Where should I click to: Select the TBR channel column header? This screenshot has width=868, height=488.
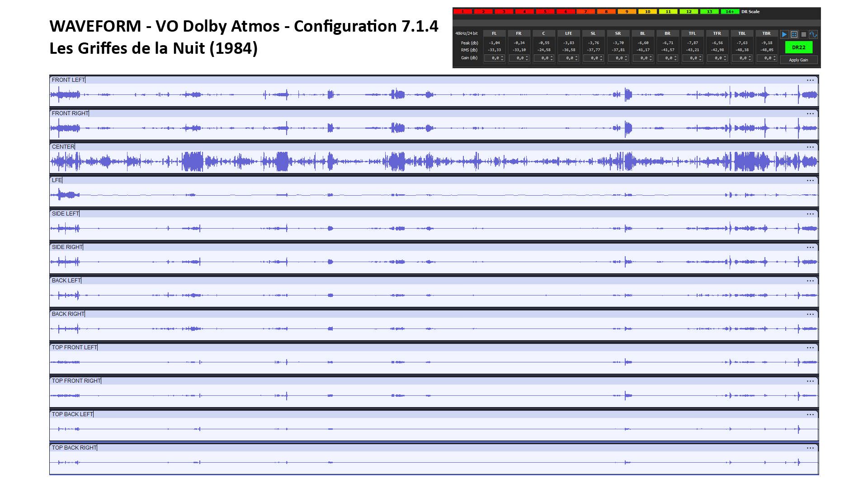coord(766,33)
